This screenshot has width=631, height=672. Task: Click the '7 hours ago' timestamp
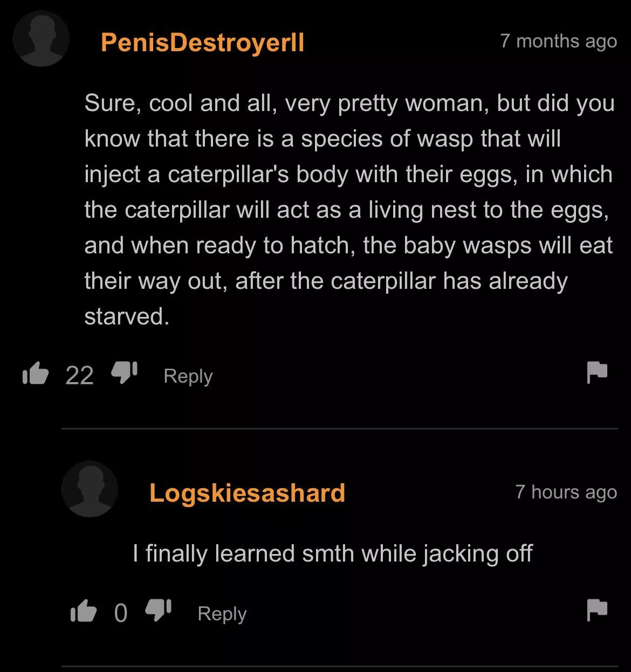566,492
